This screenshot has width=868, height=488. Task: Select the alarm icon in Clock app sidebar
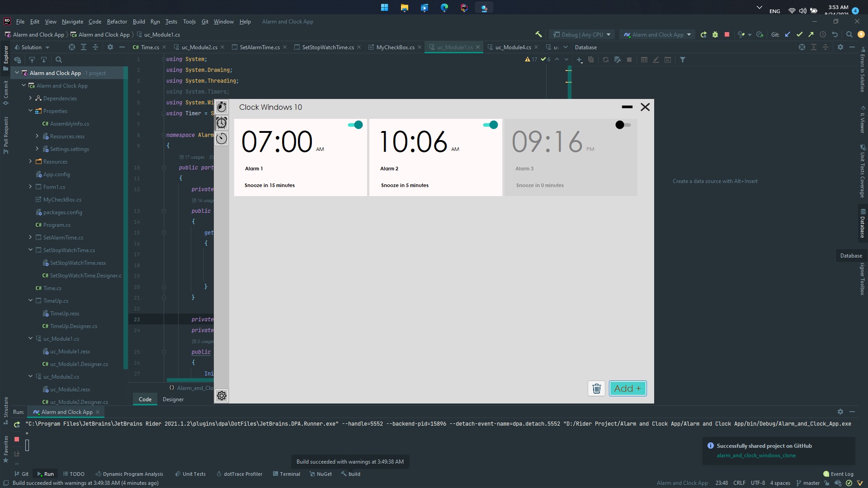point(222,122)
